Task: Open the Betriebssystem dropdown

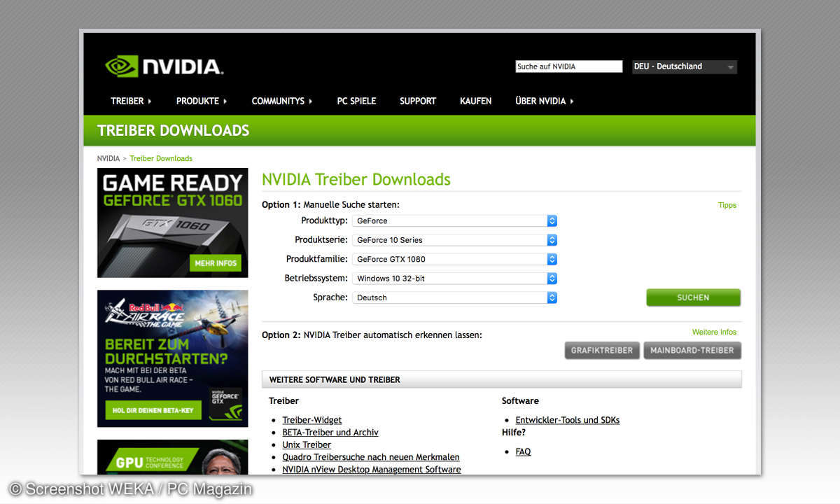Action: (455, 278)
